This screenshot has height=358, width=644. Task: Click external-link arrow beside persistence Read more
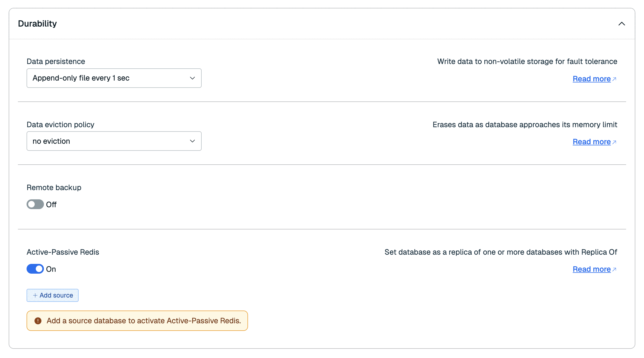point(614,79)
